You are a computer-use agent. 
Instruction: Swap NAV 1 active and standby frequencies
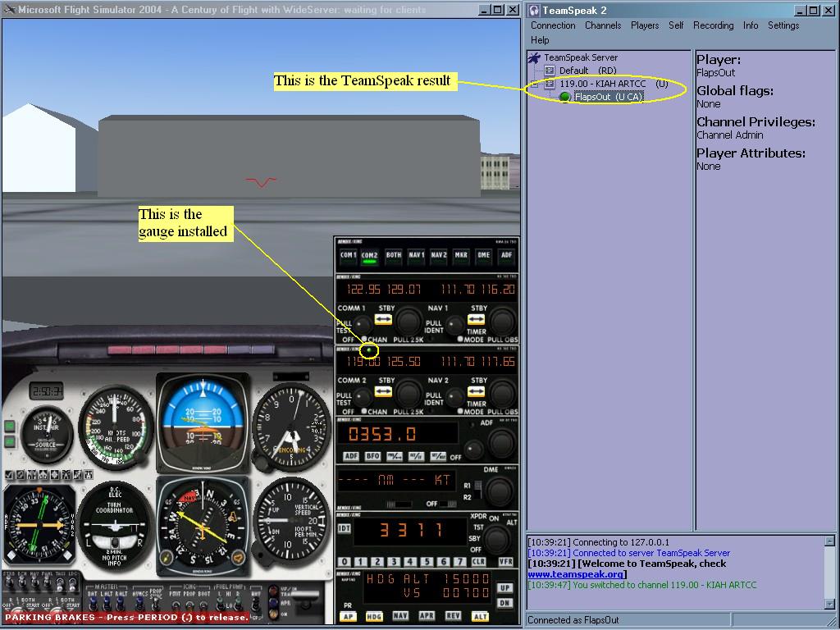476,320
